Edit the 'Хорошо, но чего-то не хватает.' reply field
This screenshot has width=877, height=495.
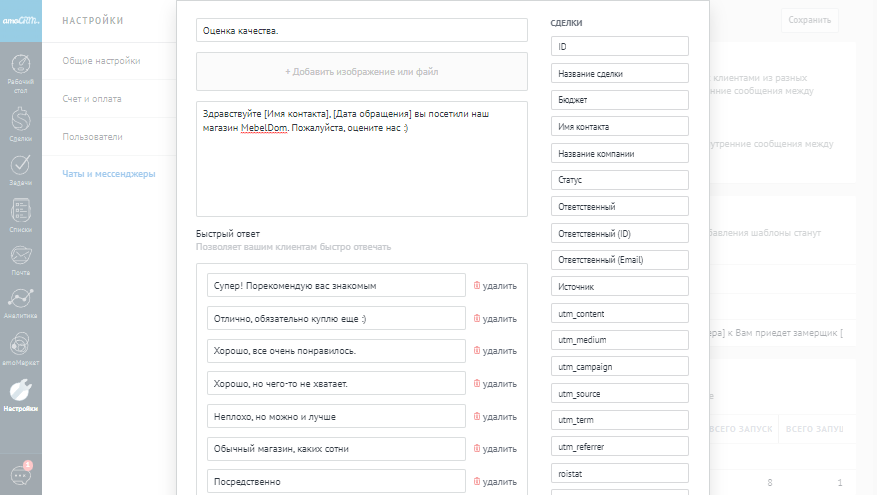click(336, 383)
